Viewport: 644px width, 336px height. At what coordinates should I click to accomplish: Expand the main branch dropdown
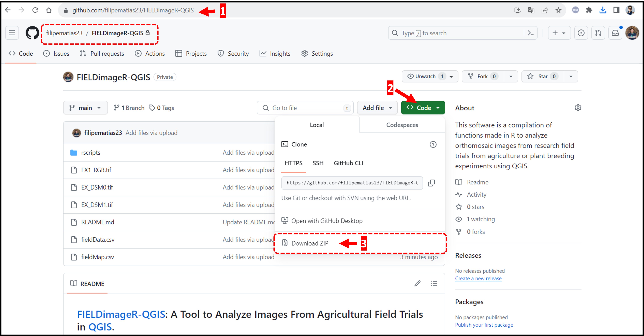tap(85, 108)
